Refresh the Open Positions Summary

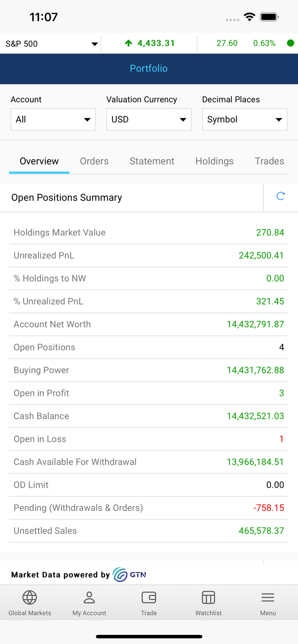click(x=280, y=196)
